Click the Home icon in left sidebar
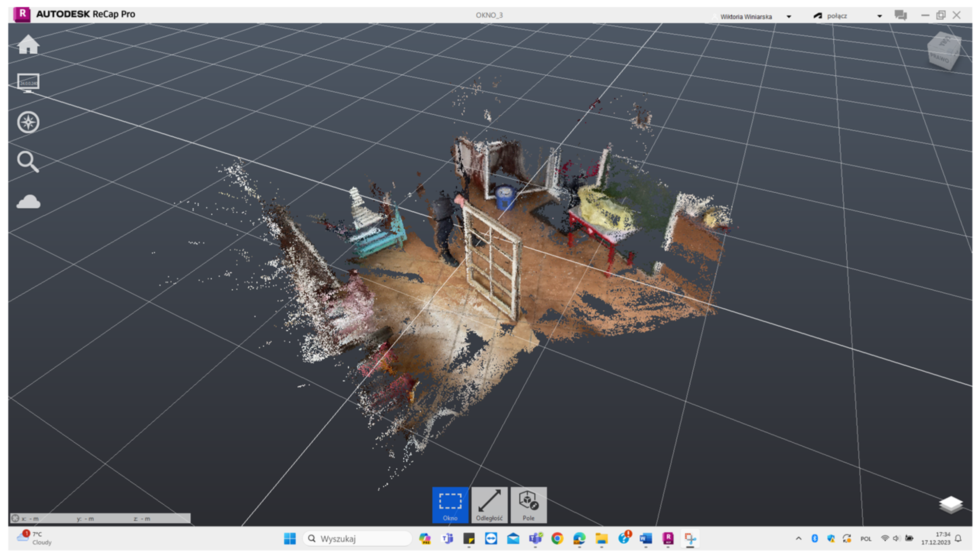This screenshot has height=560, width=980. click(28, 44)
